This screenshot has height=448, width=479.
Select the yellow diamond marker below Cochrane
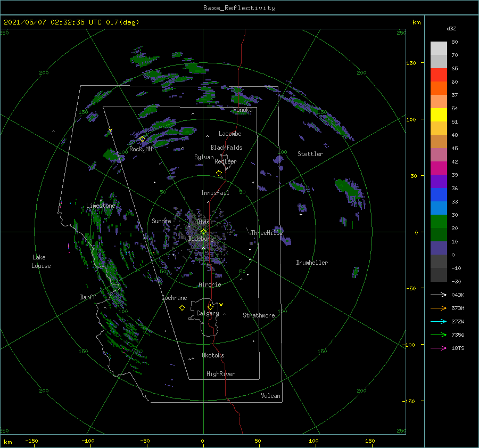(x=182, y=308)
